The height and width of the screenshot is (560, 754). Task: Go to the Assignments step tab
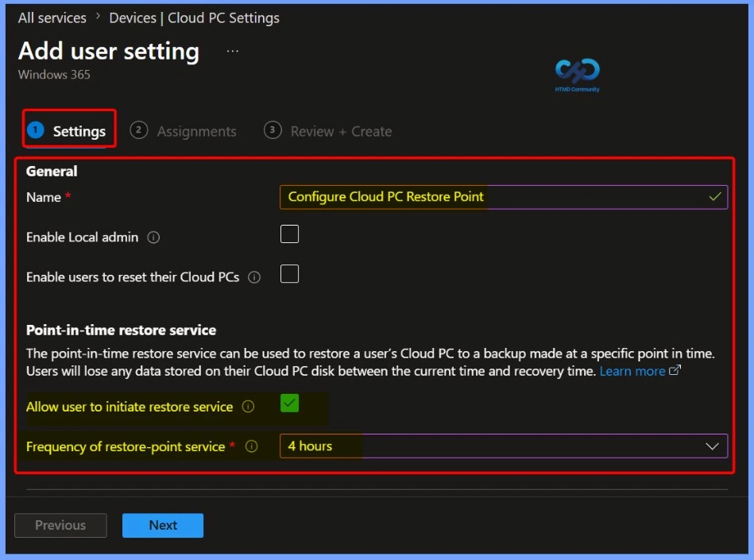184,131
